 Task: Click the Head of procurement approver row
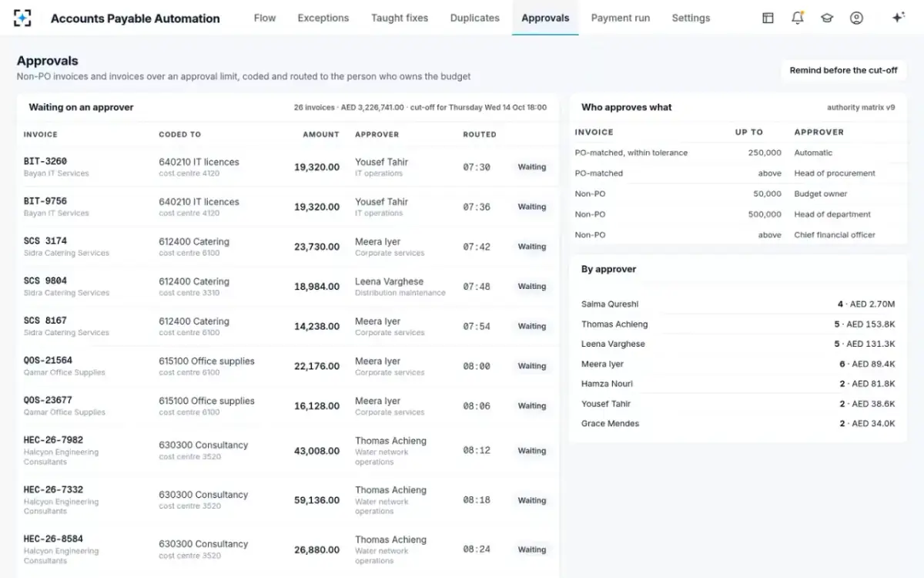click(738, 173)
